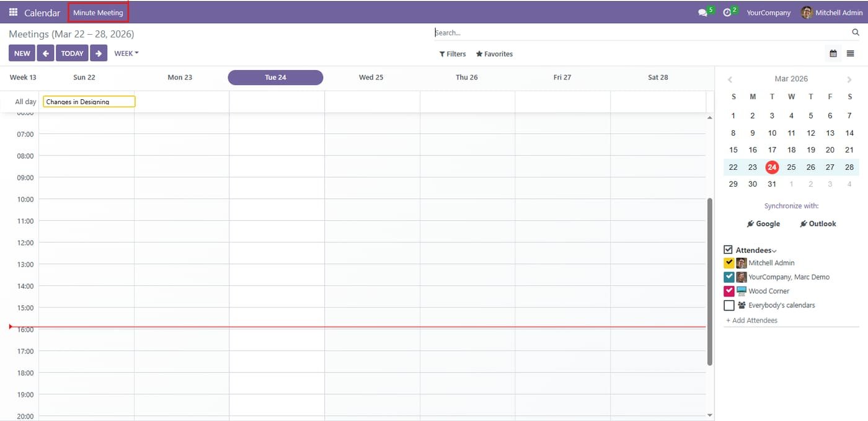The width and height of the screenshot is (868, 421).
Task: Switch company via YourCompany
Action: tap(769, 12)
